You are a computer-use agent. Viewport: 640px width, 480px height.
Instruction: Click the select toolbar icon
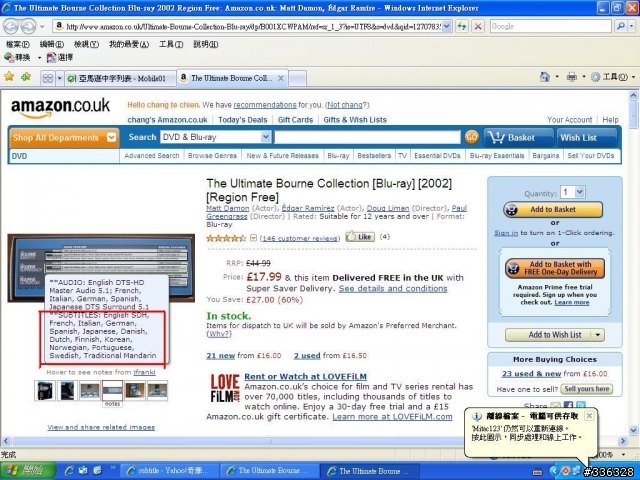point(60,58)
